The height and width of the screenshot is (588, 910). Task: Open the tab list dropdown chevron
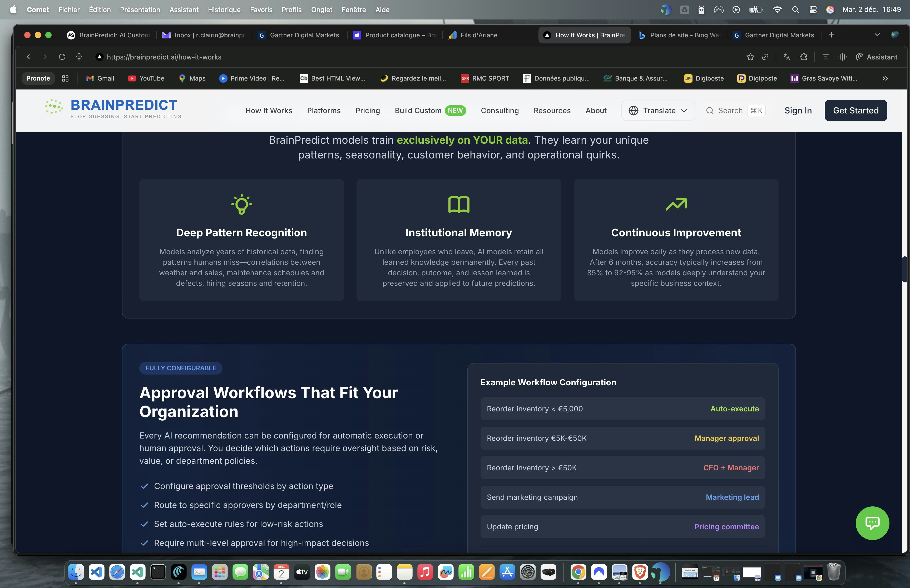coord(877,35)
